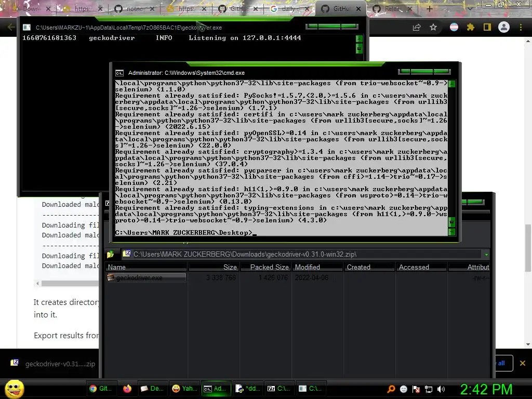This screenshot has height=399, width=532.
Task: Close the 'daily' Google tab
Action: (x=307, y=9)
